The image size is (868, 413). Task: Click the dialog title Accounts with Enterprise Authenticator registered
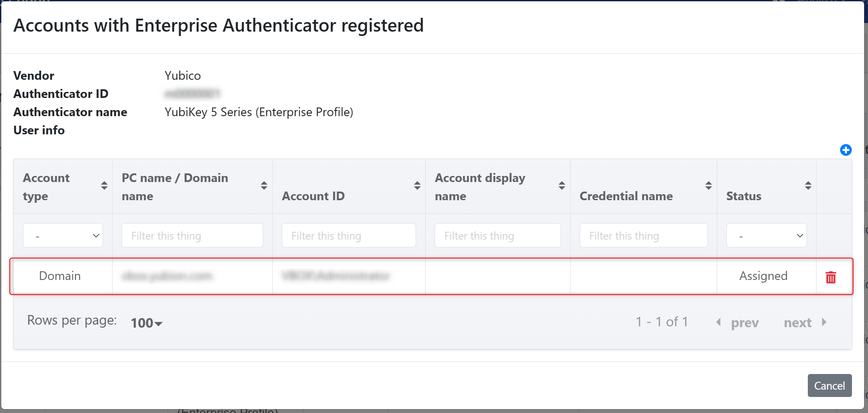(219, 25)
